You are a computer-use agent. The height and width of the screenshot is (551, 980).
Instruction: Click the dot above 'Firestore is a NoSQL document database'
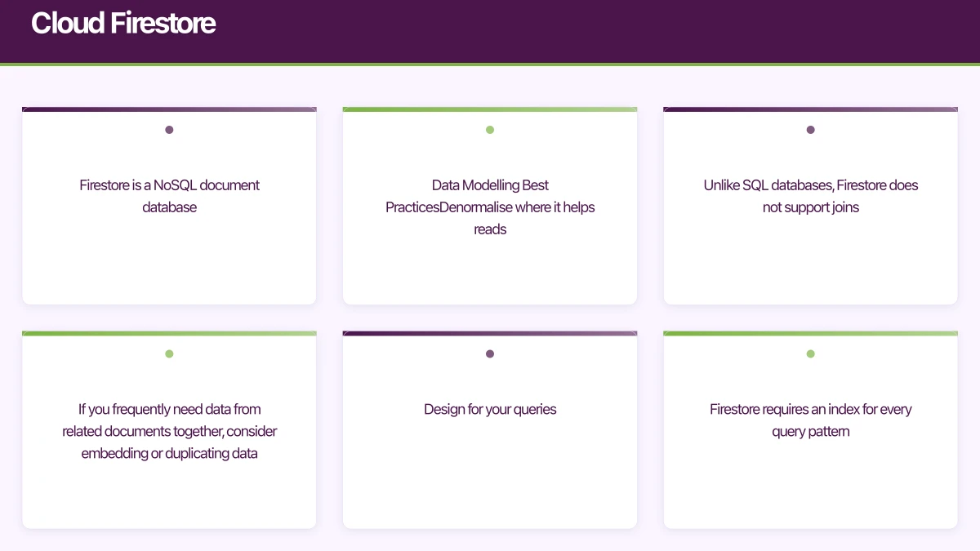169,130
